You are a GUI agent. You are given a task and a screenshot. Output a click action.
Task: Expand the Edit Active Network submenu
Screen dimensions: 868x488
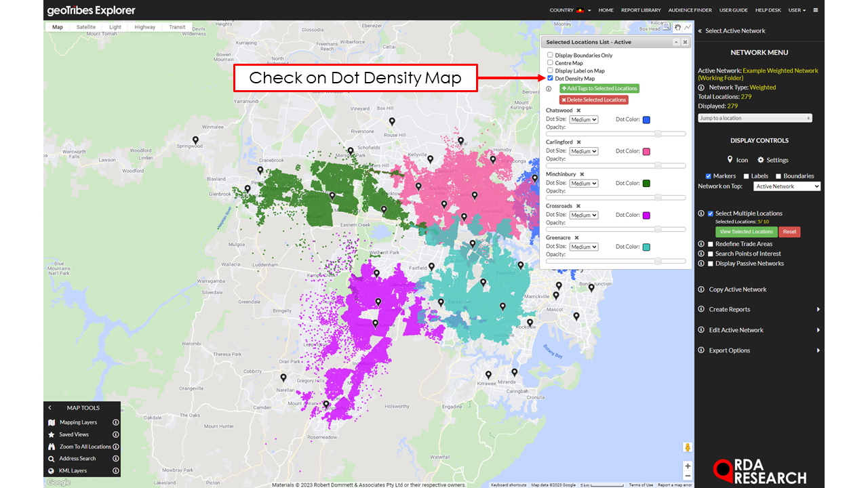[759, 330]
